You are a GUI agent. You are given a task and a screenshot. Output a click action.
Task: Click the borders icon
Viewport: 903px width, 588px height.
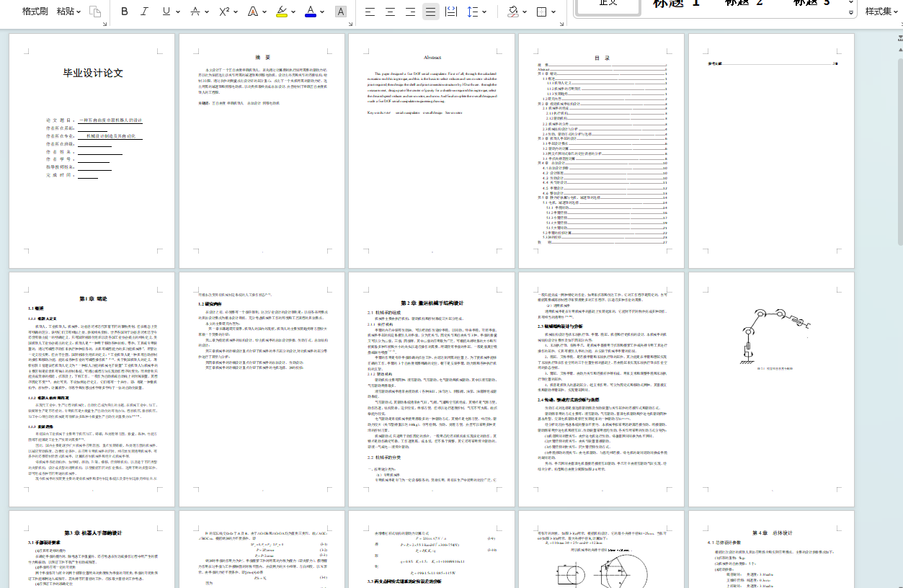click(x=542, y=12)
